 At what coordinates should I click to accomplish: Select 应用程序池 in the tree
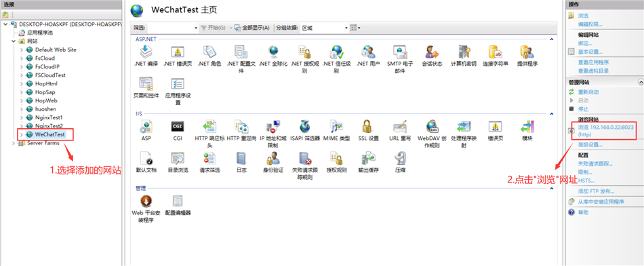[x=40, y=33]
